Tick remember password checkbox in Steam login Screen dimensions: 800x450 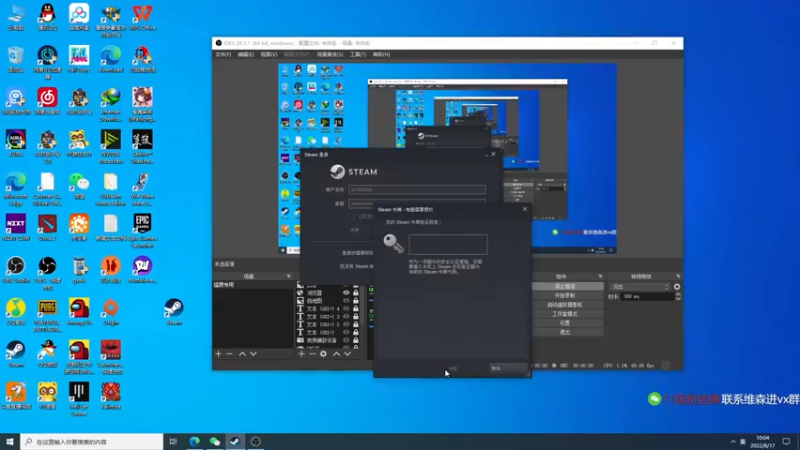point(352,216)
